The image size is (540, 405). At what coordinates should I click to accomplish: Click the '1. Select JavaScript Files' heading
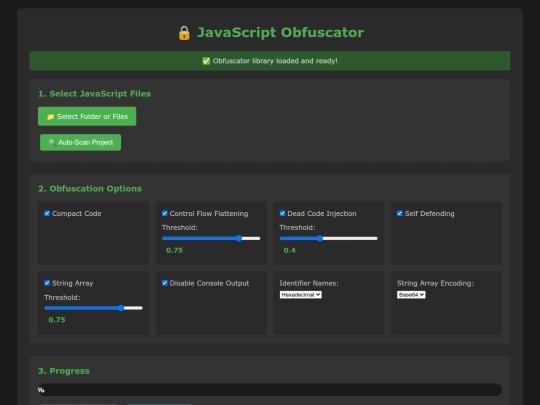tap(94, 94)
